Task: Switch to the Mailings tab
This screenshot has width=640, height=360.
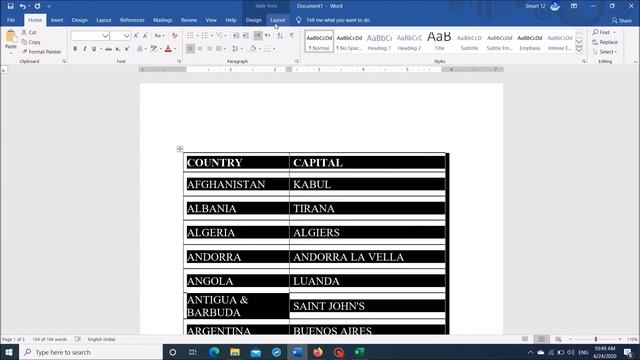Action: tap(162, 20)
